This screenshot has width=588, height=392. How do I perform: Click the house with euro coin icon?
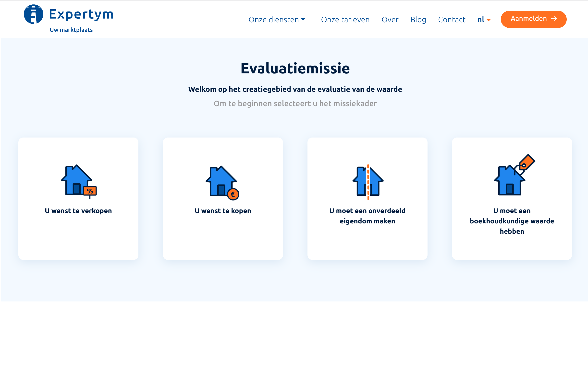pyautogui.click(x=222, y=183)
